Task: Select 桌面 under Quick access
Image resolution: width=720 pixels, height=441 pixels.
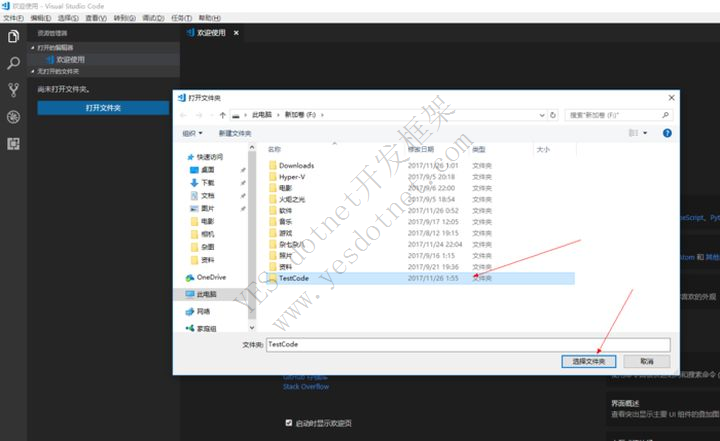Action: pos(202,170)
